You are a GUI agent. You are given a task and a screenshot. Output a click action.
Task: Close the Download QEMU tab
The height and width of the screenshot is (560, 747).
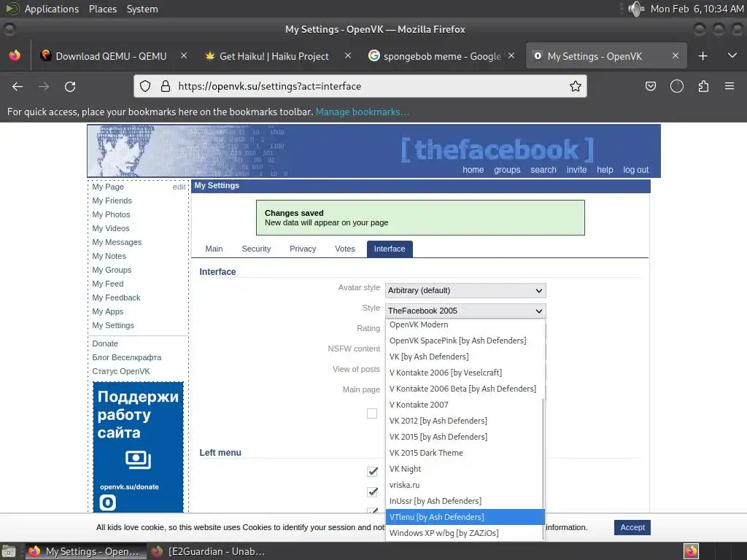pos(183,55)
